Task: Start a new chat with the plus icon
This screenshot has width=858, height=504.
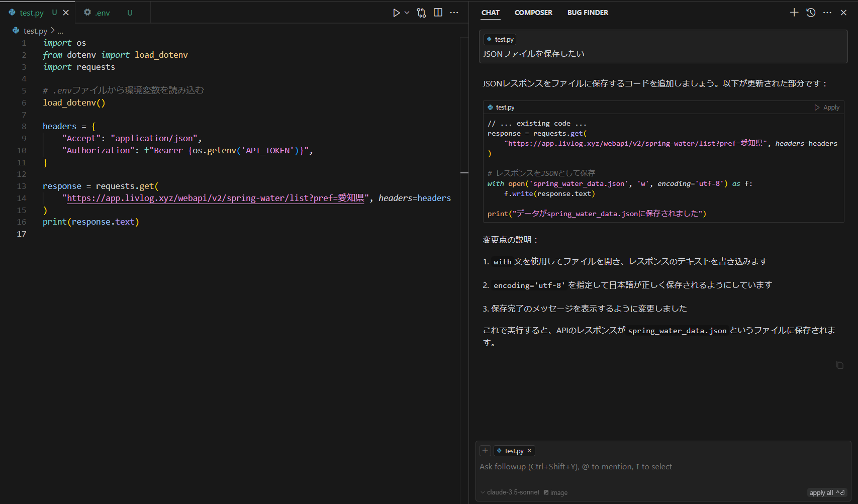Action: (x=794, y=13)
